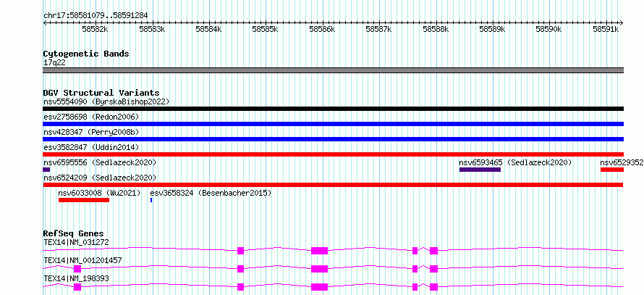The height and width of the screenshot is (295, 644).
Task: Open the nsv428347 (Perry2008b) label
Action: pyautogui.click(x=91, y=132)
